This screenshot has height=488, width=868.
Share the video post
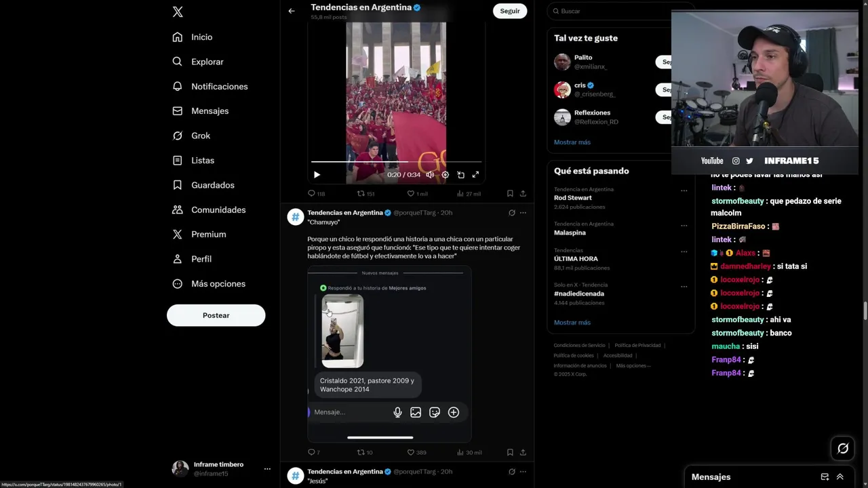point(523,194)
